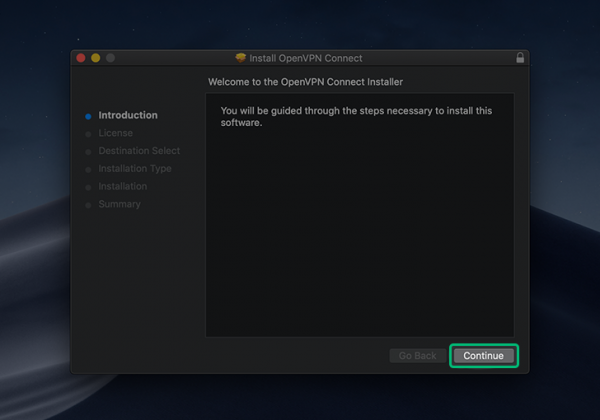The width and height of the screenshot is (600, 420).
Task: Click the blue bullet beside Introduction
Action: pyautogui.click(x=88, y=116)
